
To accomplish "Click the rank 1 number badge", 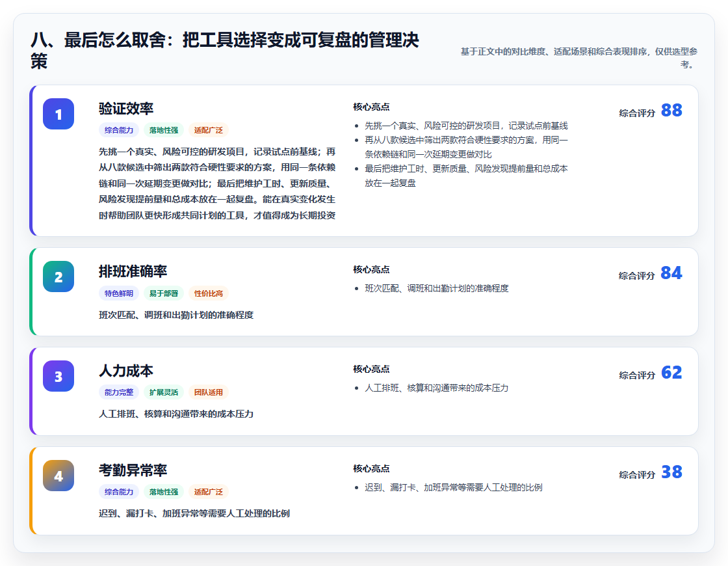I will [x=58, y=114].
